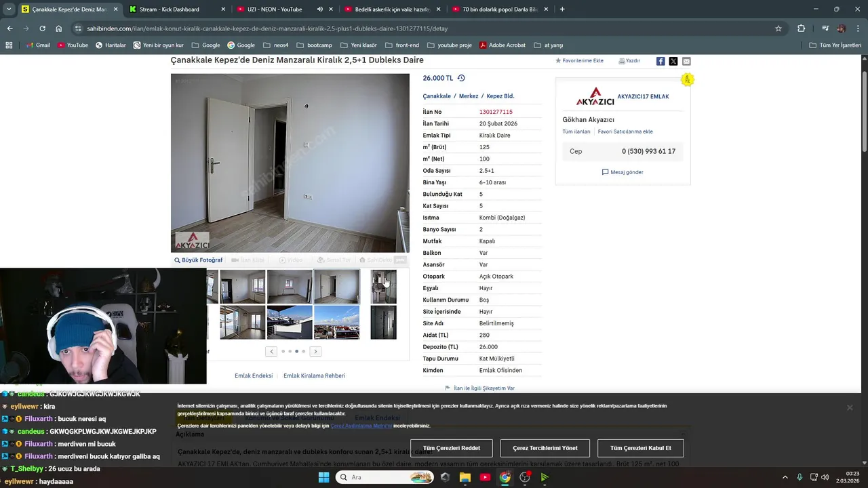This screenshot has height=488, width=868.
Task: Open the Haritalar bookmark
Action: 111,45
